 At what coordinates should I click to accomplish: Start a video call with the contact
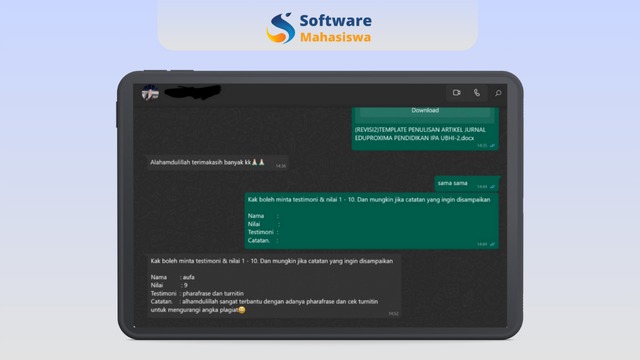tap(456, 93)
